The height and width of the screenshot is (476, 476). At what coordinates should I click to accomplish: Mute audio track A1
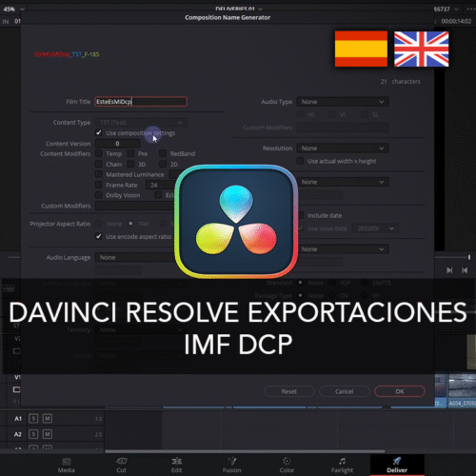tap(48, 419)
